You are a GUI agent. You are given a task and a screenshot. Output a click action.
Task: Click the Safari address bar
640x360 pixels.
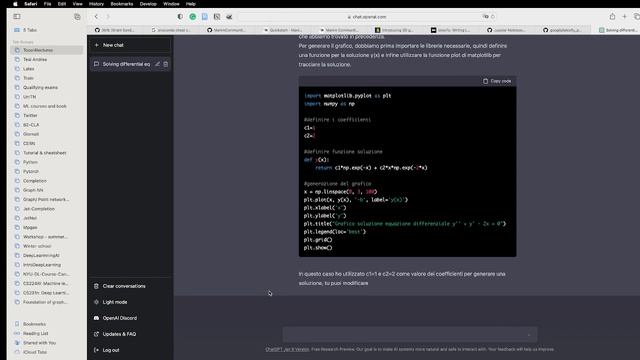coord(367,17)
